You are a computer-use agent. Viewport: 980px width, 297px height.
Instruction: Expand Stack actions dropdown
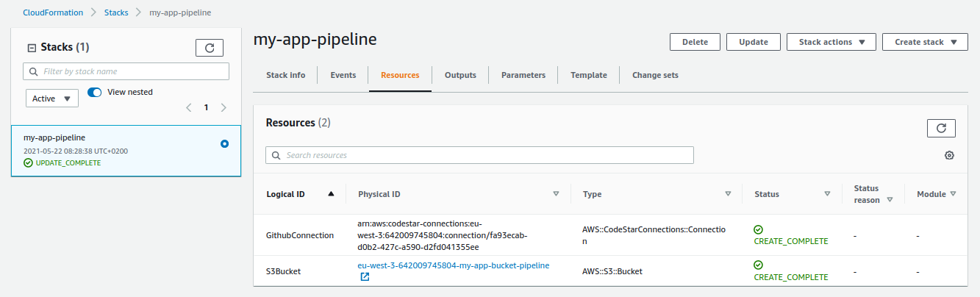[x=831, y=42]
